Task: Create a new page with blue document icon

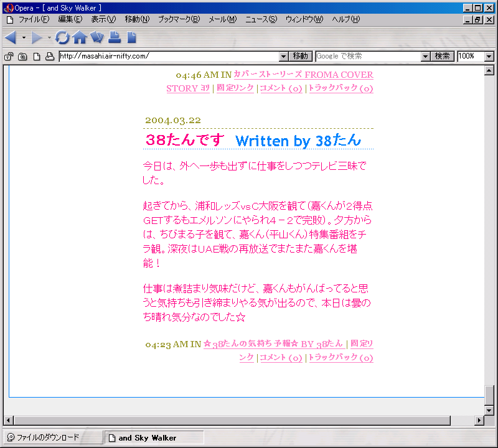Action: click(x=131, y=37)
